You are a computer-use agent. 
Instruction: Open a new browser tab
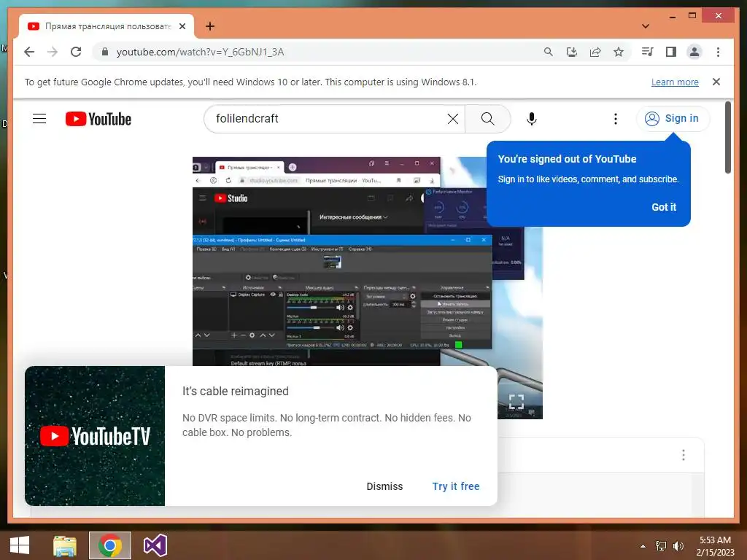pos(210,26)
